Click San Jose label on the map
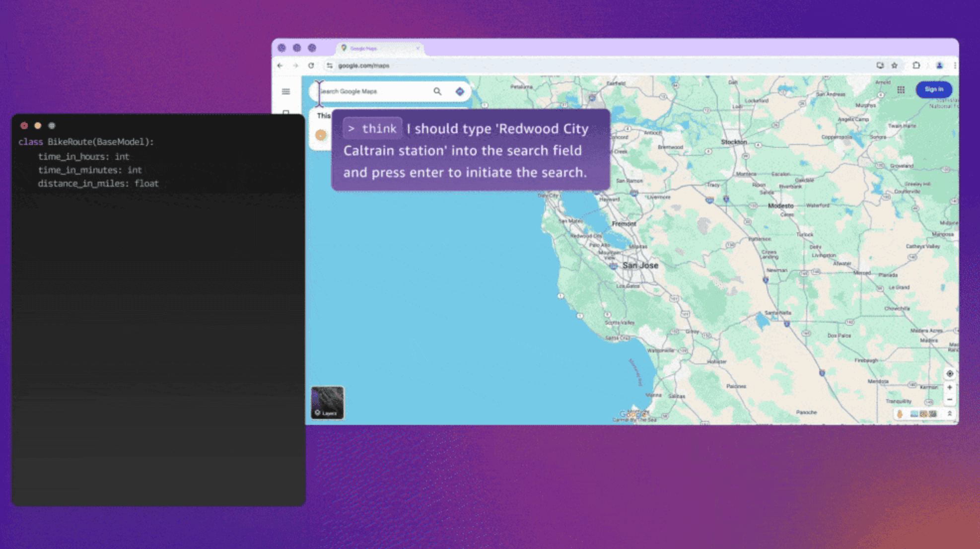Viewport: 980px width, 549px height. click(x=640, y=266)
